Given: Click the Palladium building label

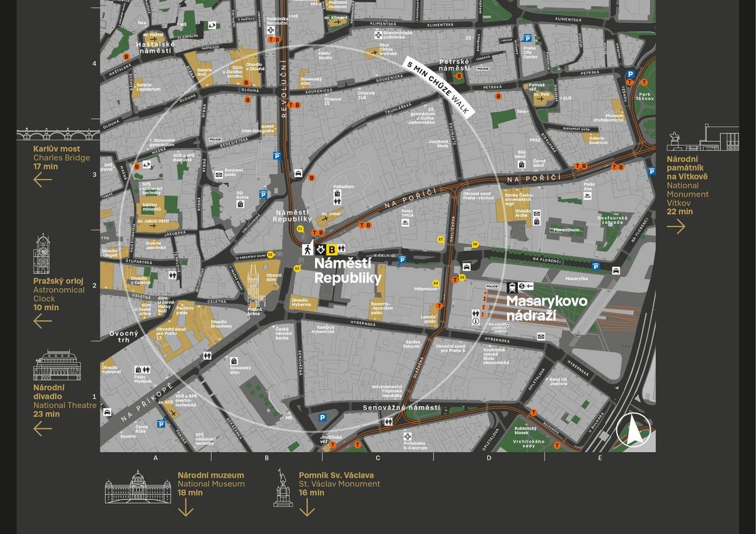Looking at the screenshot, I should [343, 187].
